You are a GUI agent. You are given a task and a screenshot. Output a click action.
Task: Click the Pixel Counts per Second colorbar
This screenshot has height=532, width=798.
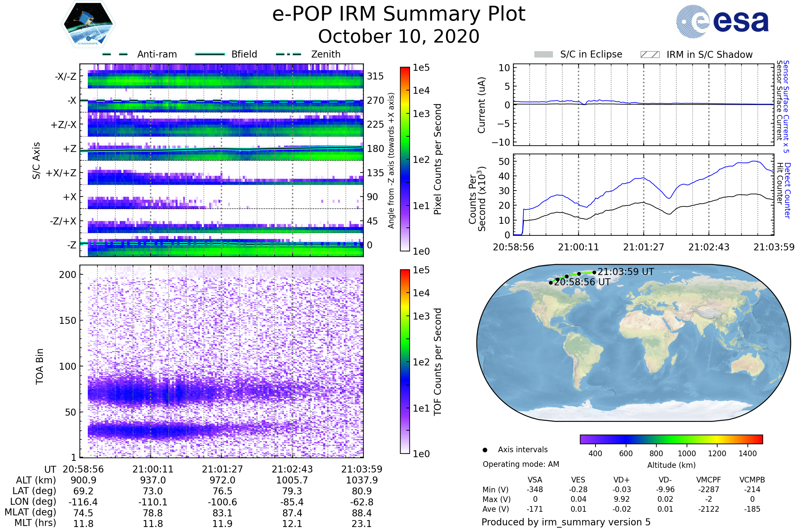(x=405, y=159)
